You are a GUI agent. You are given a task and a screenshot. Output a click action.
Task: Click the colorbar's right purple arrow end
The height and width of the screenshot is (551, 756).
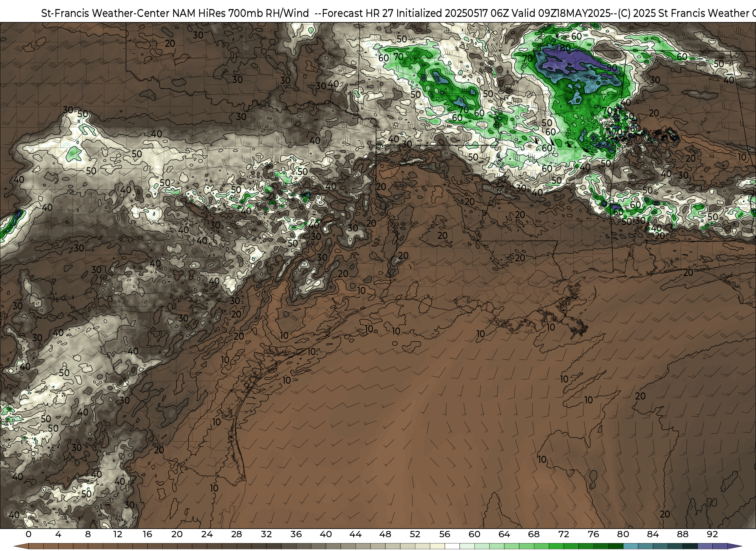tap(735, 546)
